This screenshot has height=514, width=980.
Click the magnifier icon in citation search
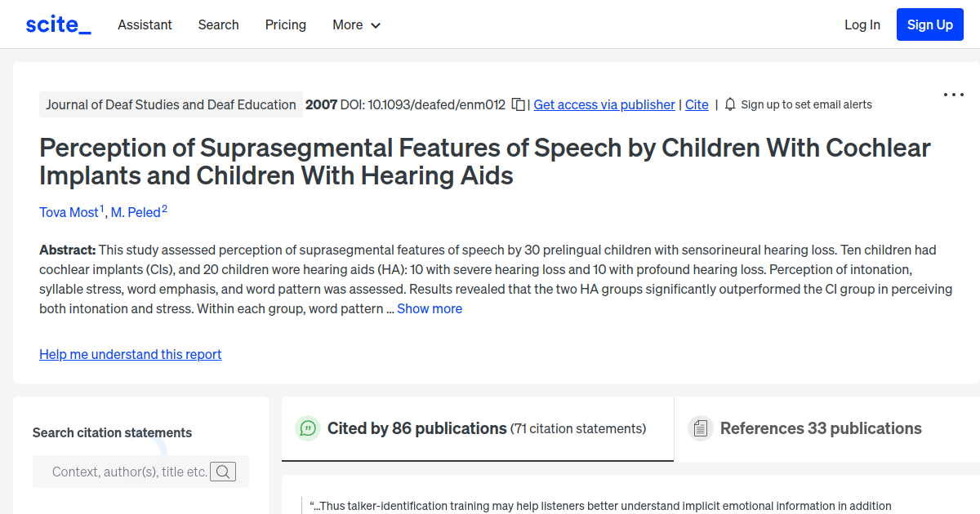point(223,472)
